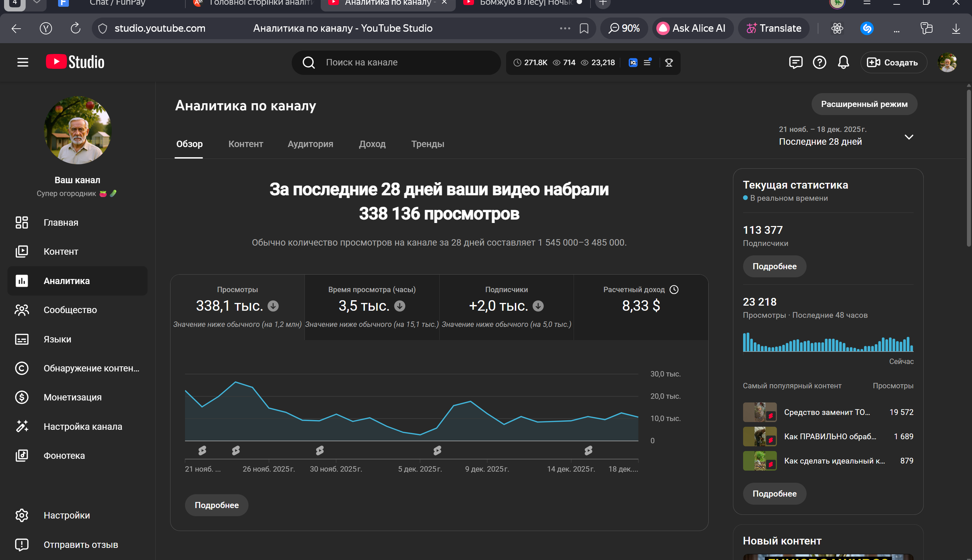Screen dimensions: 972x560
Task: Click the browser bookmark icon
Action: [x=584, y=28]
